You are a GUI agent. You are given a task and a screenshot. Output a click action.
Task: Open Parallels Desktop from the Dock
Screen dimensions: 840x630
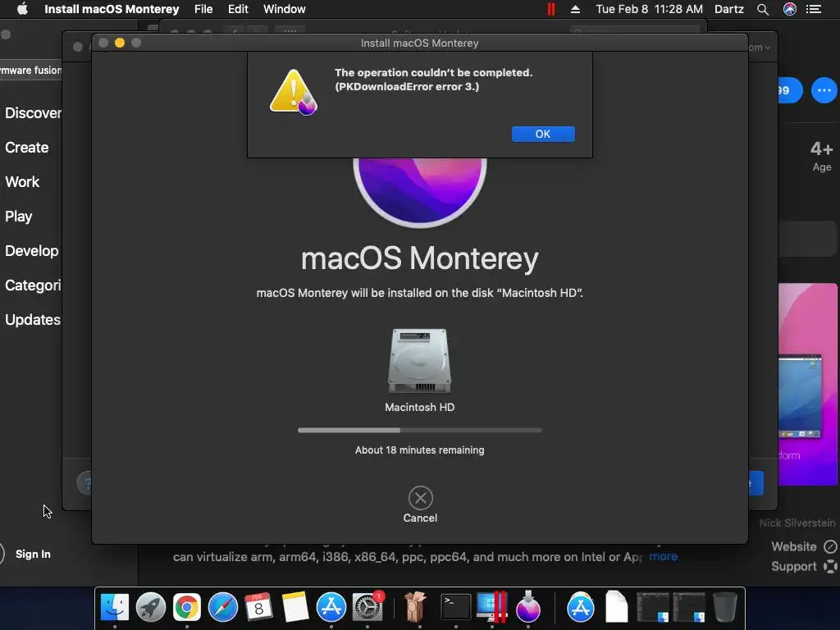492,607
